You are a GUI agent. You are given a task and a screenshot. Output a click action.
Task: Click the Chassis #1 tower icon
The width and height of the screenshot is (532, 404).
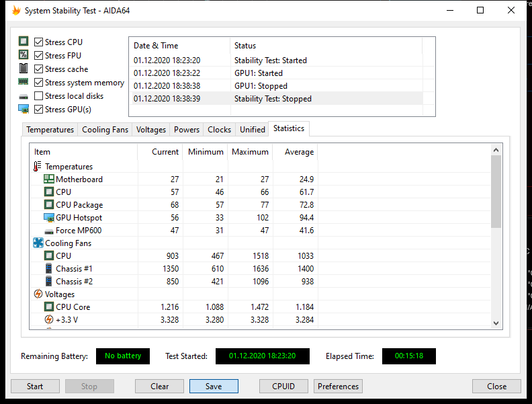tap(49, 268)
